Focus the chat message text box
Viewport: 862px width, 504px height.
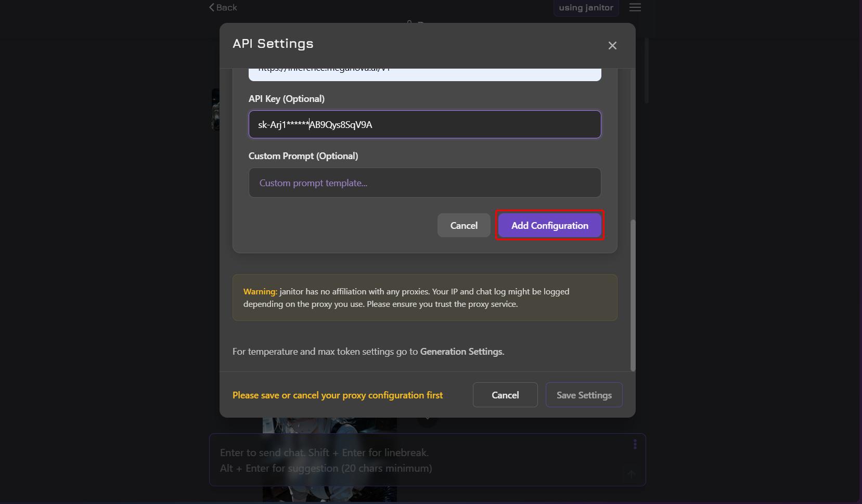click(x=416, y=460)
